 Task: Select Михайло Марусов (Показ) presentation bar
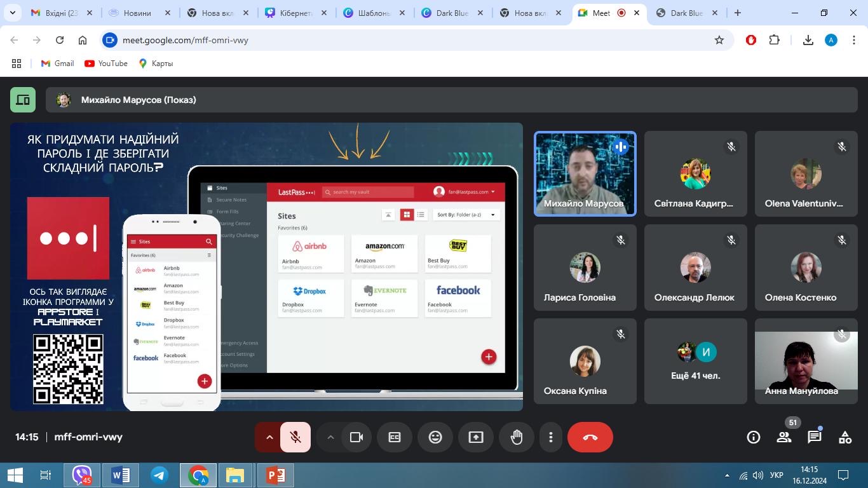point(452,100)
